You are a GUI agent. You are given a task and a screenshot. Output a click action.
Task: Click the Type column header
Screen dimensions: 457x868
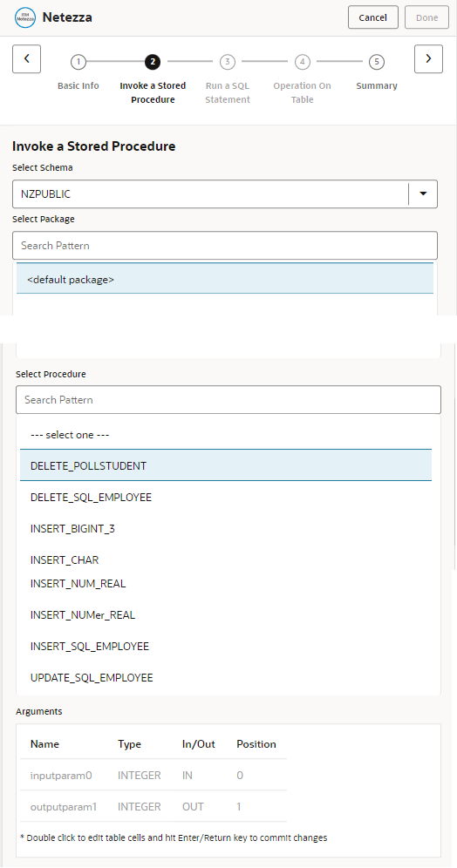tap(129, 744)
